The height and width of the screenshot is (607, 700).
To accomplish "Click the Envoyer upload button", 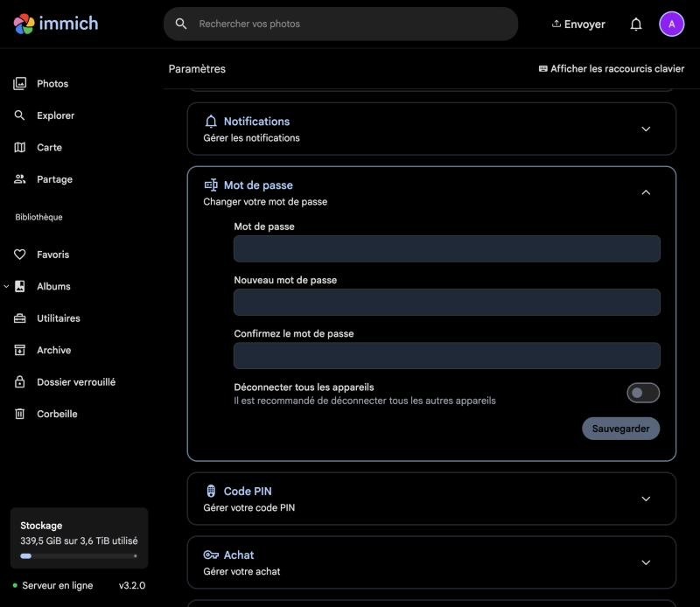I will click(x=578, y=24).
